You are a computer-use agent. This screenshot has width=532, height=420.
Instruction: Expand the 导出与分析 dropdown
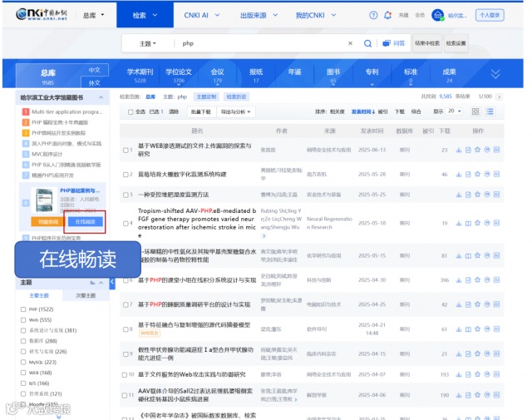[236, 111]
